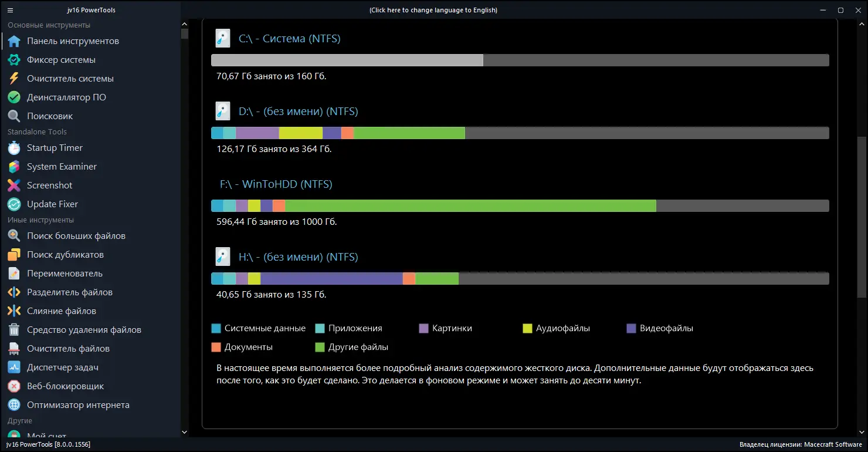Click the hamburger menu icon
Viewport: 868px width, 452px height.
(x=10, y=10)
